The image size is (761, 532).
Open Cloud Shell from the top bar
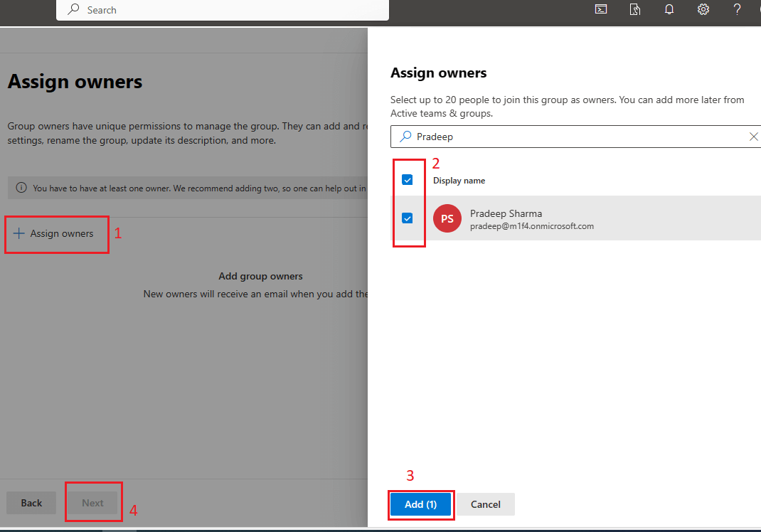point(601,9)
